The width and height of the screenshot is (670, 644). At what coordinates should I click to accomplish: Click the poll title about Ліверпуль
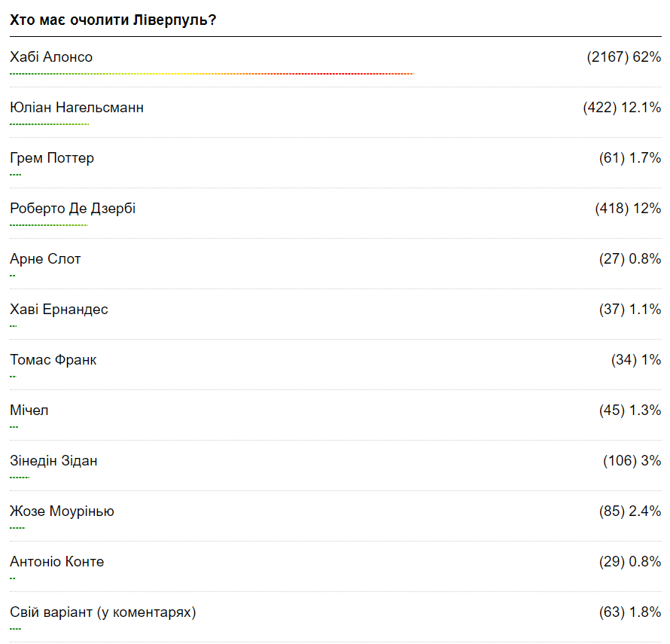pyautogui.click(x=113, y=20)
